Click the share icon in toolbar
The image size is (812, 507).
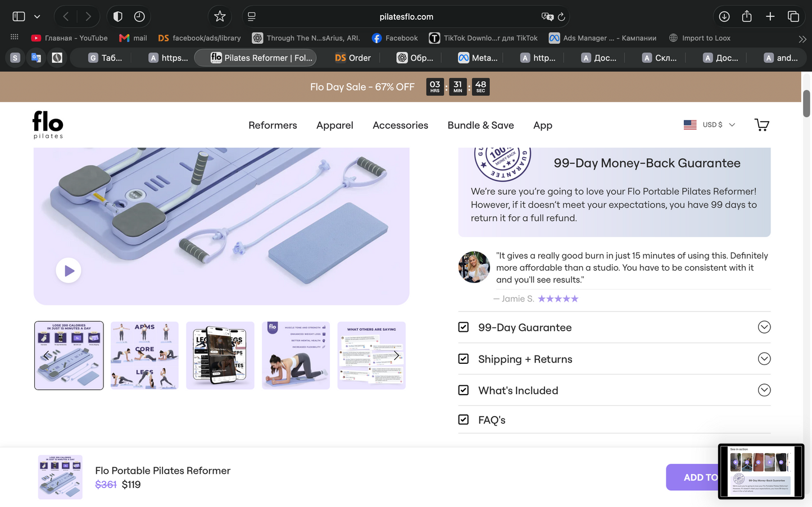click(x=747, y=16)
